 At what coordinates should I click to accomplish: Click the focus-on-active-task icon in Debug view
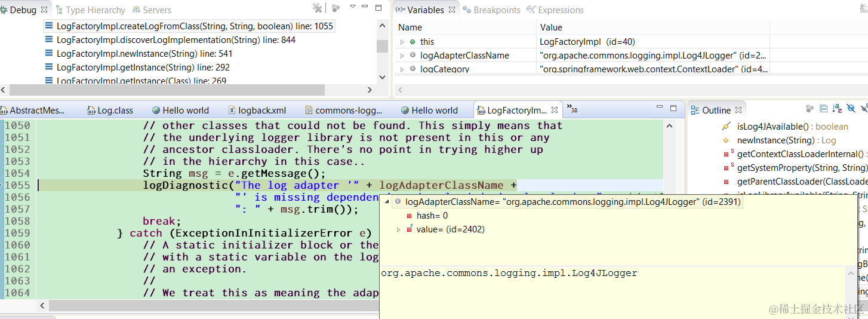[335, 8]
